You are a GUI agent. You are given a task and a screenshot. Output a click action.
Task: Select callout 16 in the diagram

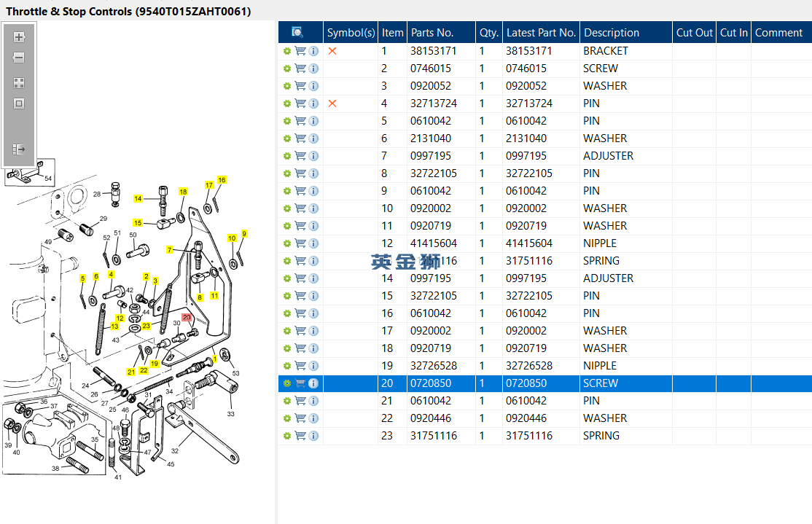tap(222, 180)
